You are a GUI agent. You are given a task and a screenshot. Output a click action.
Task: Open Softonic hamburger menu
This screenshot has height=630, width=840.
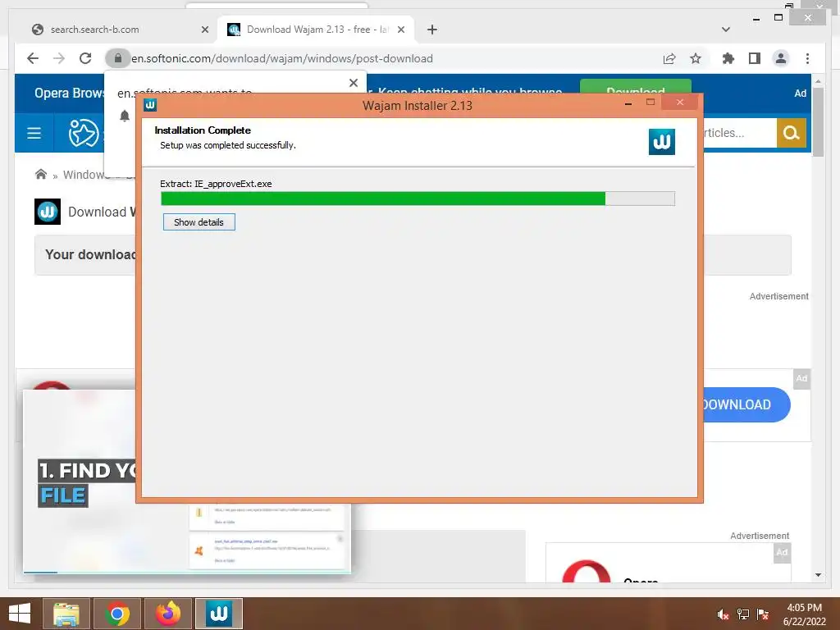[34, 133]
